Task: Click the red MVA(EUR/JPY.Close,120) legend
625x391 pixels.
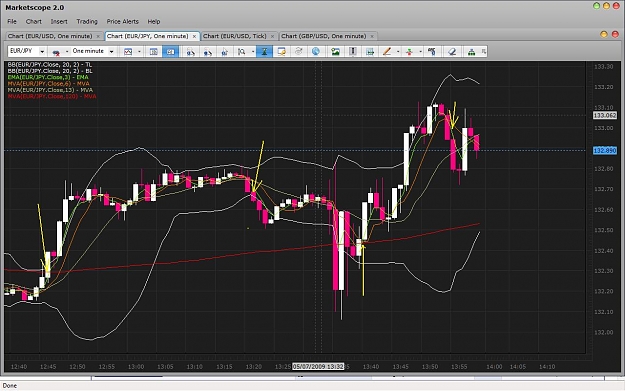Action: [52, 96]
